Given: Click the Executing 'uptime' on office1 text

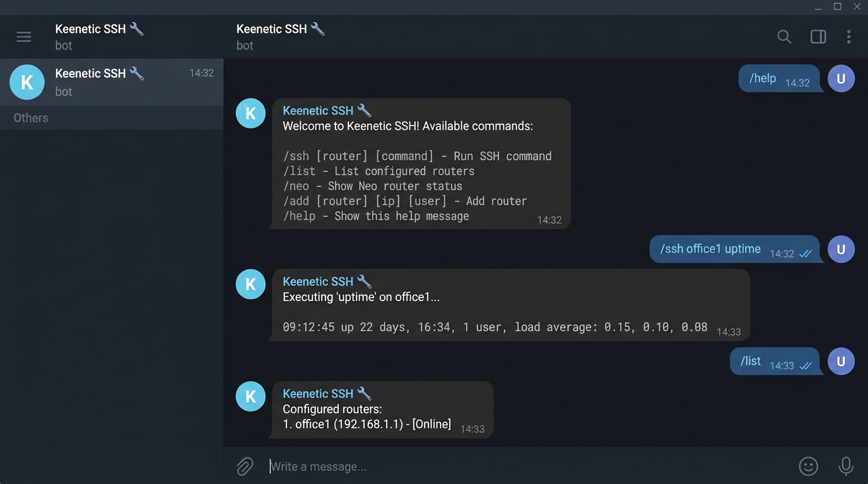Looking at the screenshot, I should point(361,297).
